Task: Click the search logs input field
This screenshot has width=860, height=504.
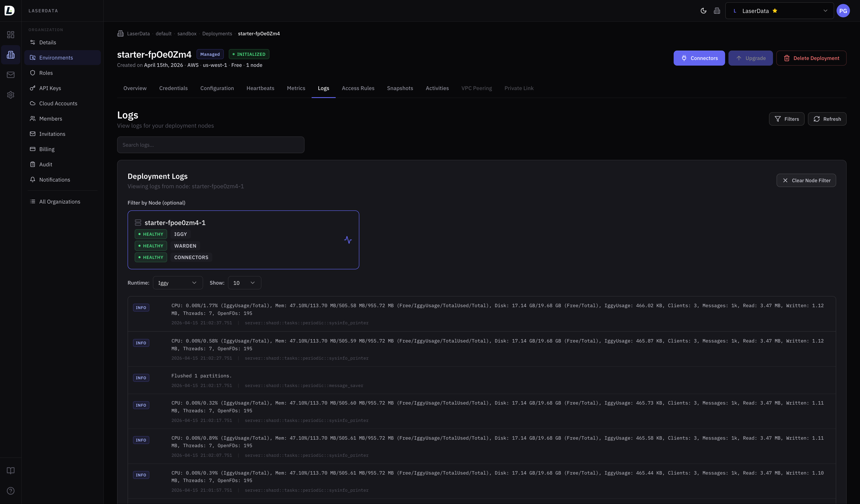Action: point(211,145)
